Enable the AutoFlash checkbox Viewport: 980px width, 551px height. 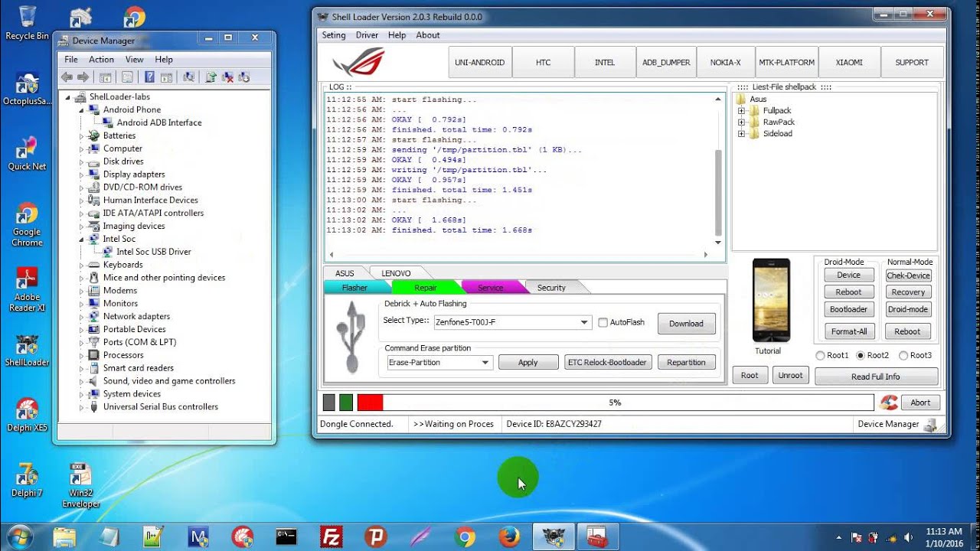click(603, 323)
